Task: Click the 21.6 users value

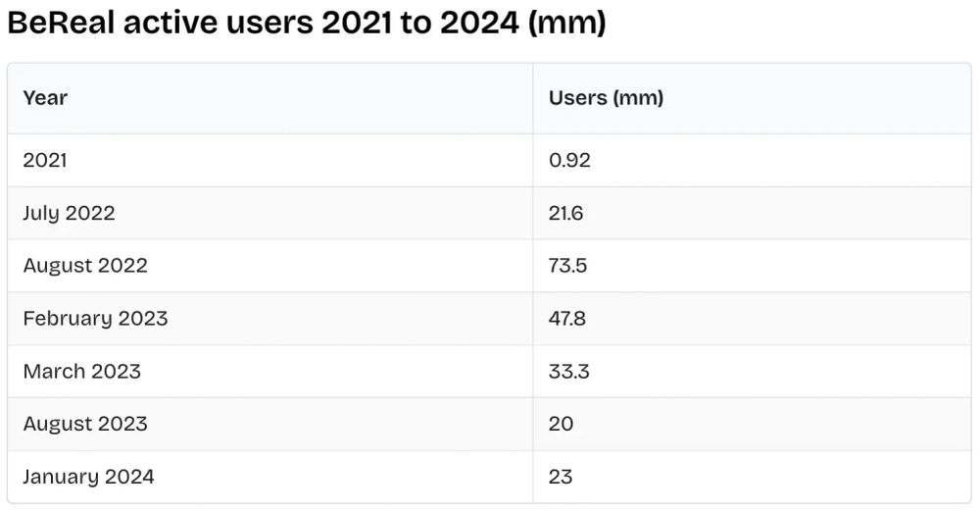Action: coord(565,213)
